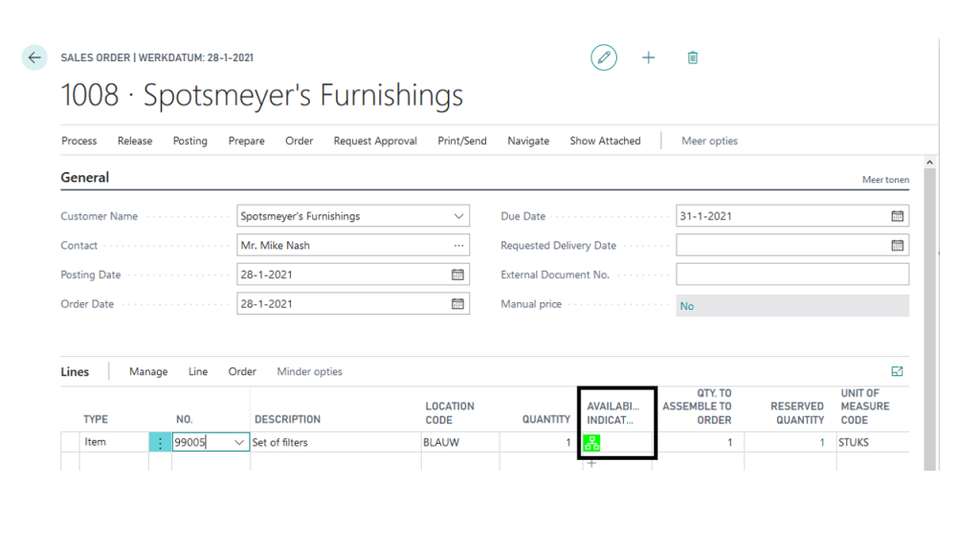Open the Requested Delivery Date calendar picker
This screenshot has height=551, width=980.
pyautogui.click(x=897, y=245)
